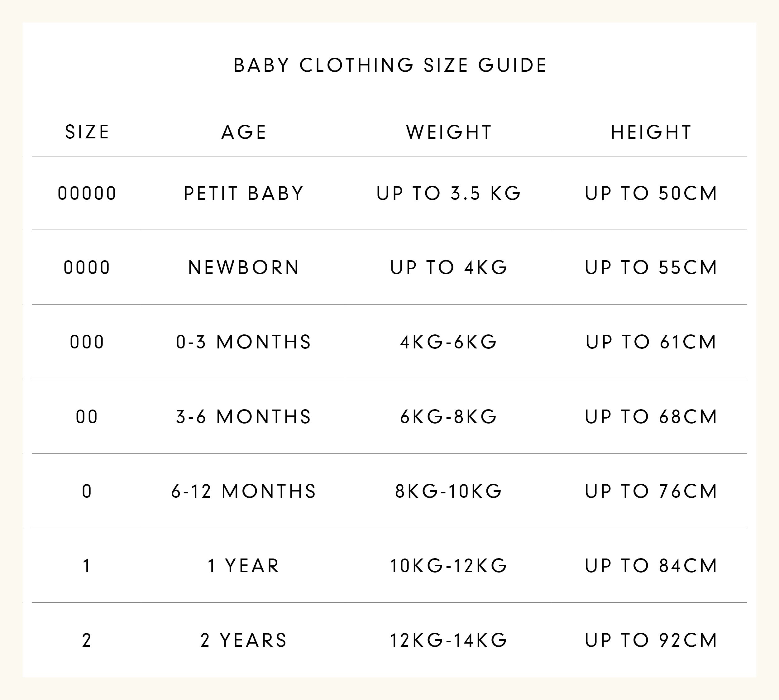Select the Newborn age cell

click(244, 268)
